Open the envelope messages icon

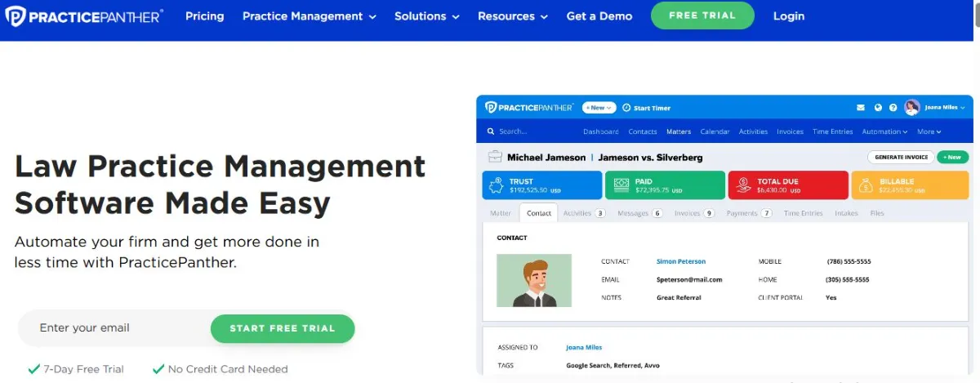[860, 108]
